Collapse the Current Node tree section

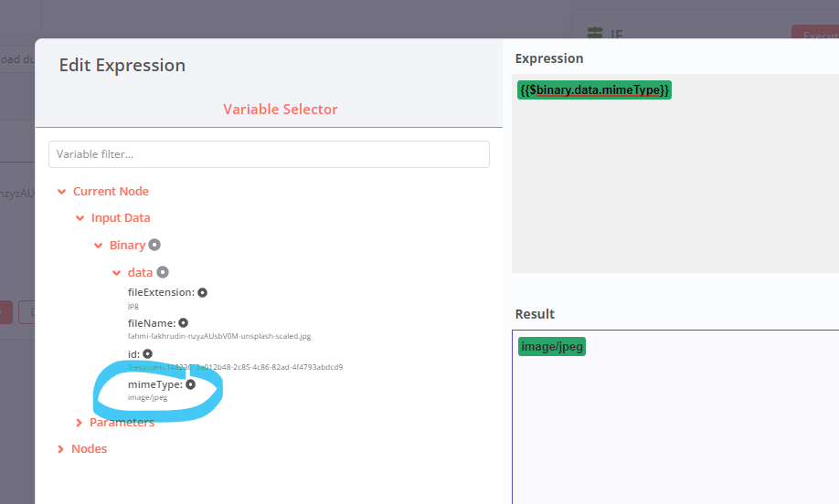point(61,192)
